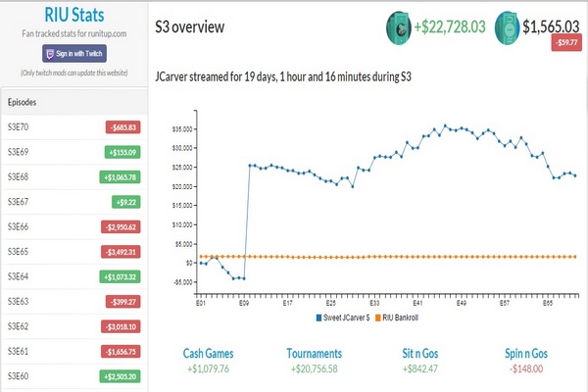Open the RIU Stats home title
Image resolution: width=588 pixels, height=392 pixels.
(74, 16)
